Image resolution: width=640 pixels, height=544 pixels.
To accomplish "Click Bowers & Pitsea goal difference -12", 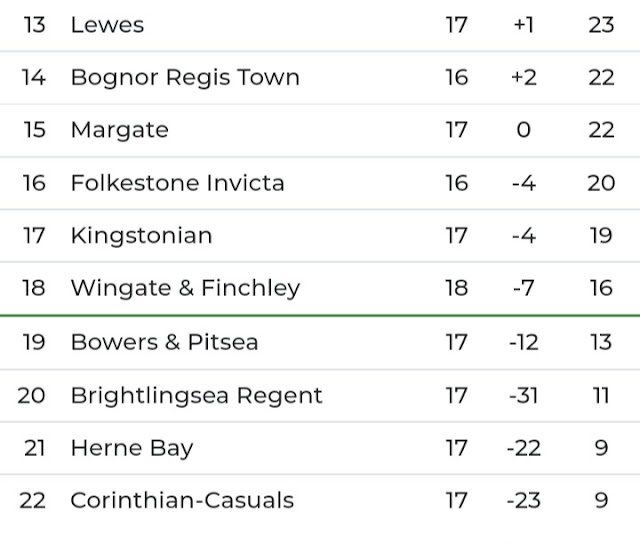I will tap(524, 342).
